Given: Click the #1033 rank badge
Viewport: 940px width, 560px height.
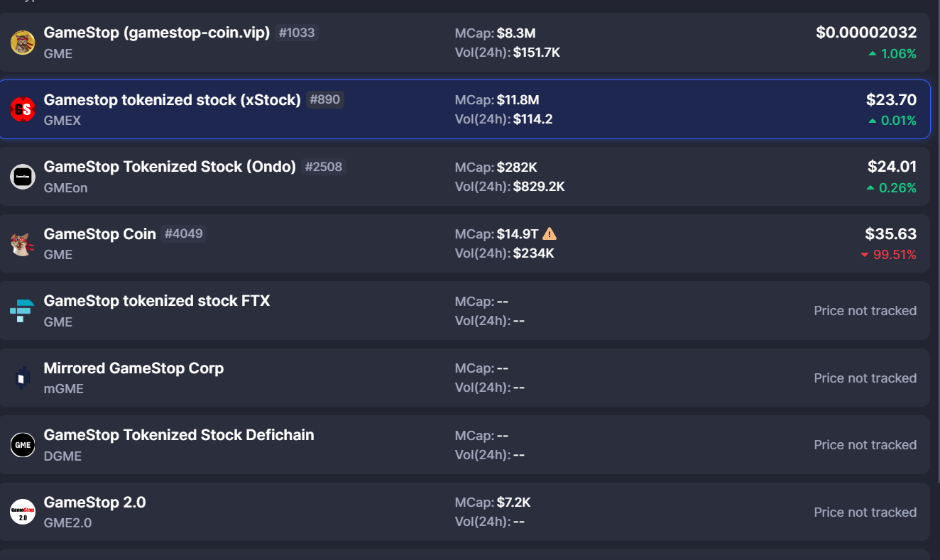Looking at the screenshot, I should point(297,33).
